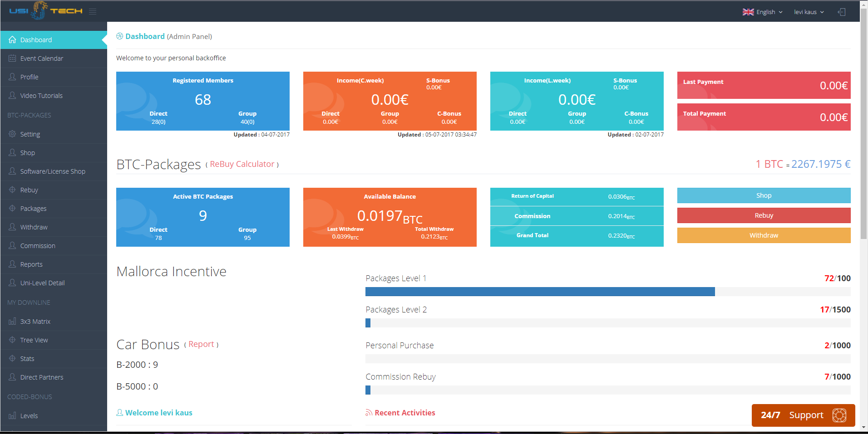Image resolution: width=868 pixels, height=434 pixels.
Task: Click the Total Payment card
Action: click(764, 117)
